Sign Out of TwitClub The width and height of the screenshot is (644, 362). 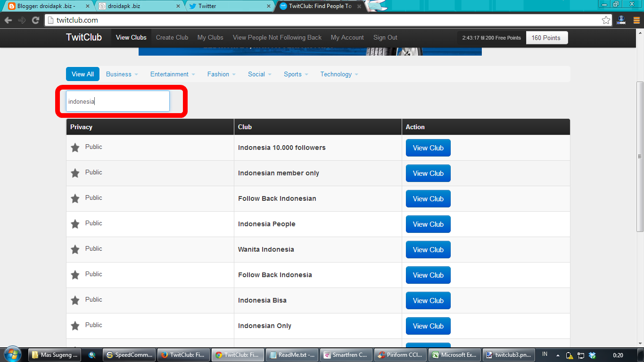click(x=385, y=38)
